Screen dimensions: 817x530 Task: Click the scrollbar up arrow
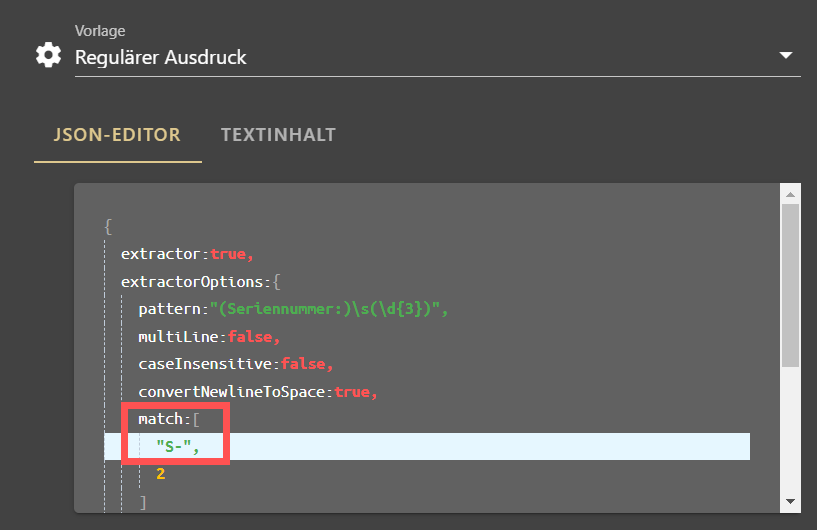790,194
